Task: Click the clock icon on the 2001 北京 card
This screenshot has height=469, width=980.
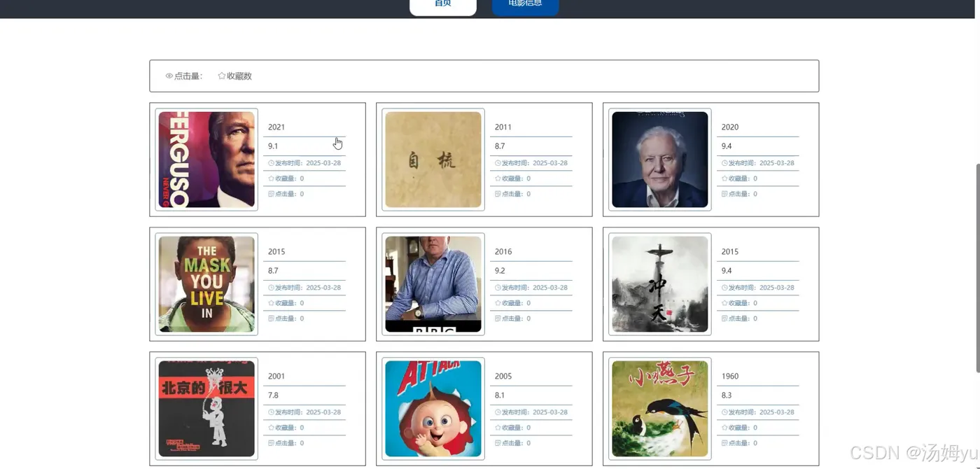Action: (271, 412)
